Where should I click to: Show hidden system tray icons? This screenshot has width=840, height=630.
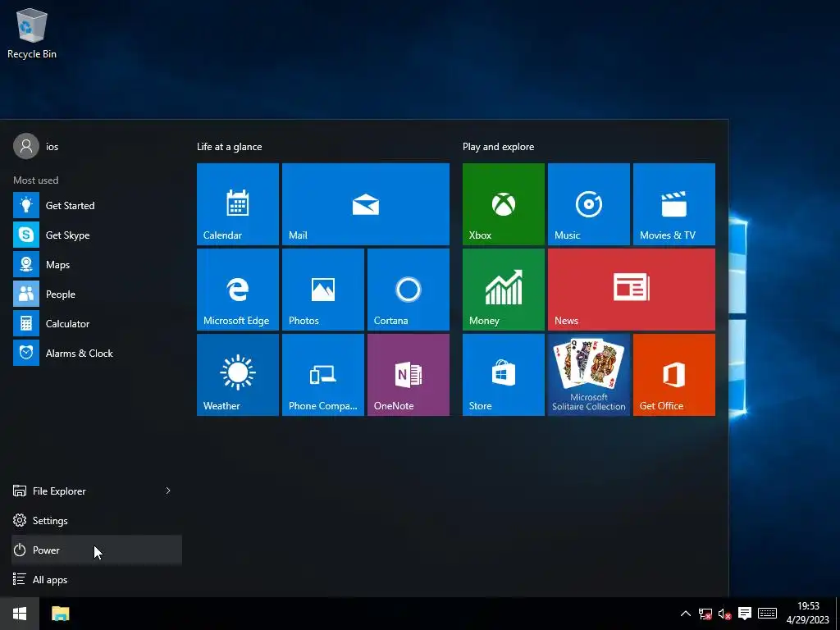tap(685, 614)
